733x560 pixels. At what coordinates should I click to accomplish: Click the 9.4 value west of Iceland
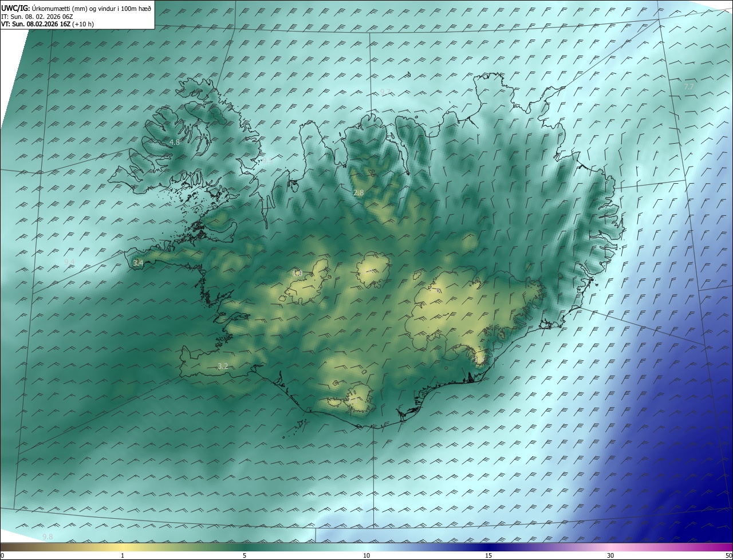(x=69, y=262)
